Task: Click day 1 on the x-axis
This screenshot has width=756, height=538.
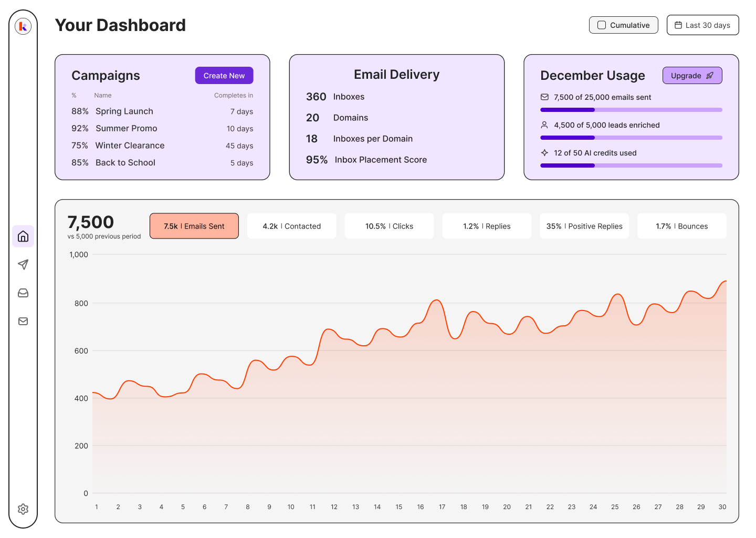Action: coord(97,507)
